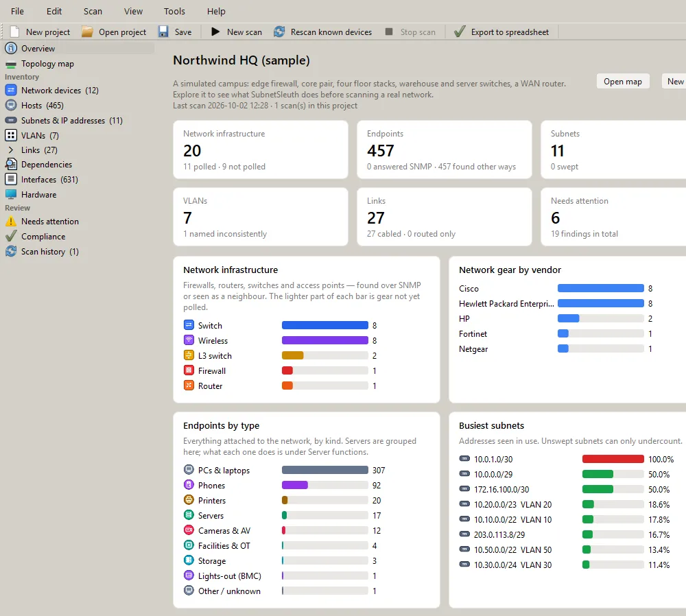686x616 pixels.
Task: Click the Compliance checkmark icon in sidebar
Action: (x=11, y=236)
